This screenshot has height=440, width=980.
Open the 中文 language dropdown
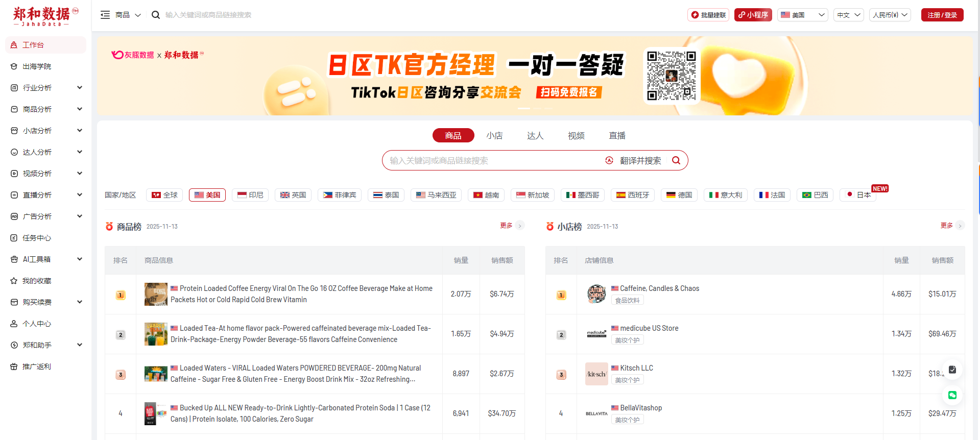pyautogui.click(x=849, y=15)
